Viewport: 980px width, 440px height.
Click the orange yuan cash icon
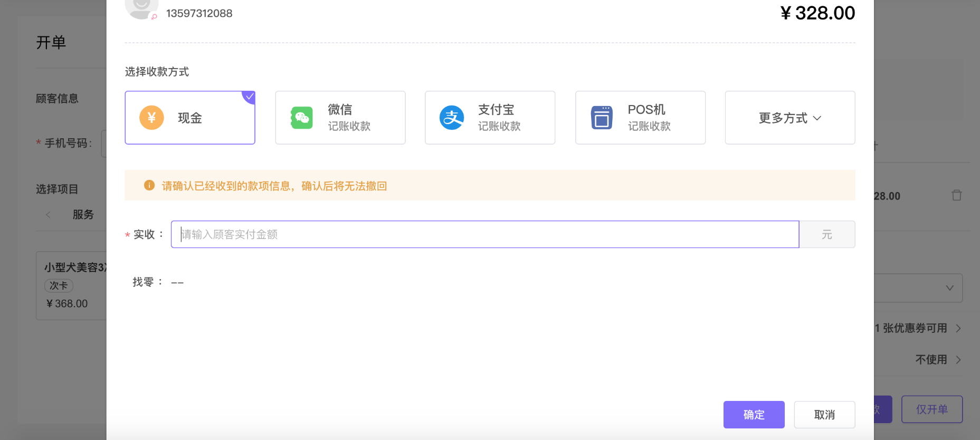tap(151, 118)
